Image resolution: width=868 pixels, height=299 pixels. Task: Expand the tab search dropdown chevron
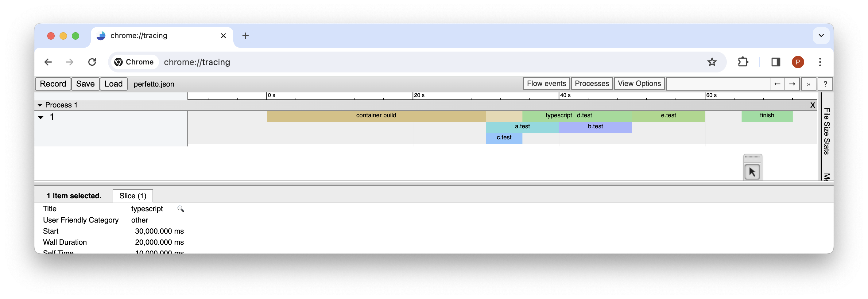821,36
